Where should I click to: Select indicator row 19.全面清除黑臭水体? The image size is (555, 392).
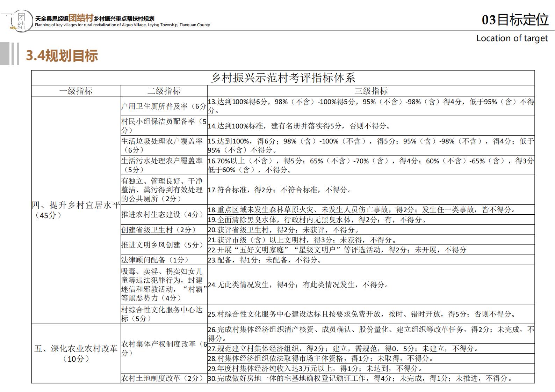click(371, 220)
